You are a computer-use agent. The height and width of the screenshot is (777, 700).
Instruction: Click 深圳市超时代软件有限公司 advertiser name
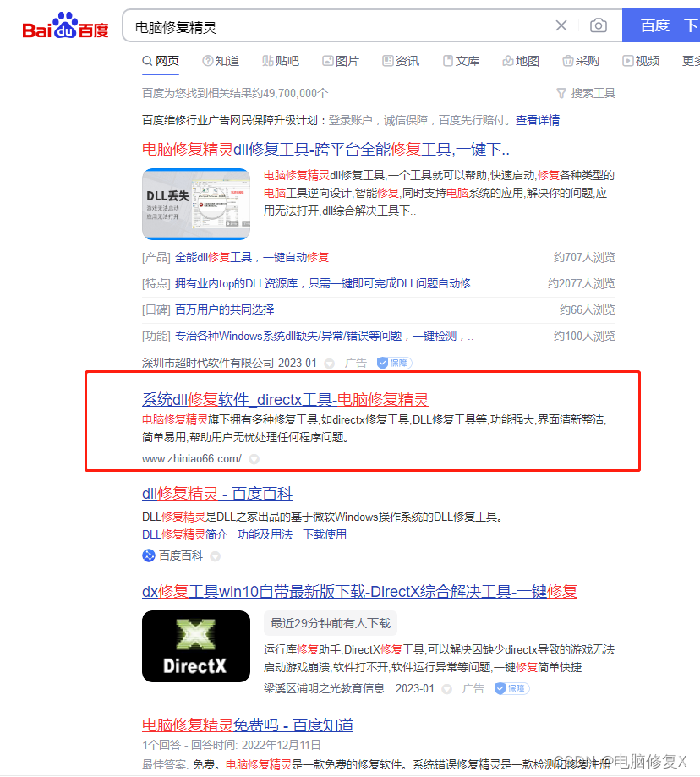click(208, 364)
